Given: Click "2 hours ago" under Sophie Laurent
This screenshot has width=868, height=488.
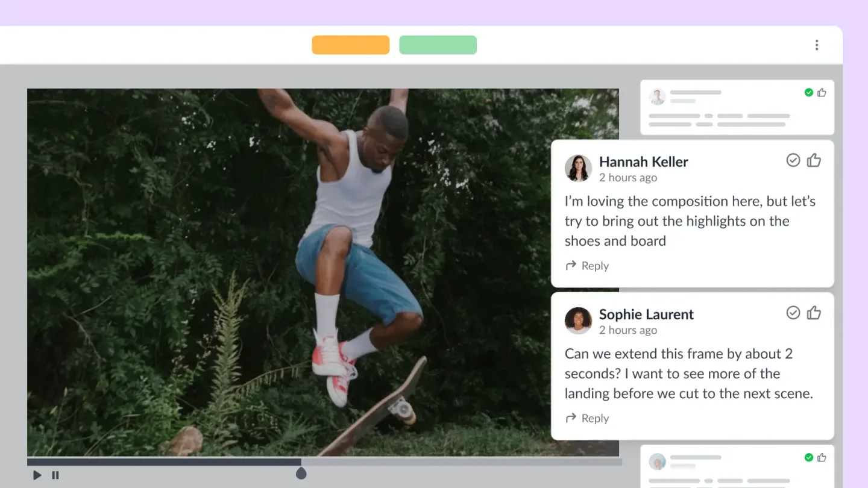Looking at the screenshot, I should click(x=628, y=330).
